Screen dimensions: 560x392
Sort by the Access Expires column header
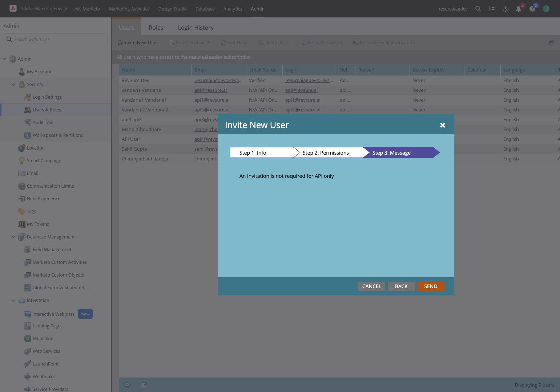[437, 70]
